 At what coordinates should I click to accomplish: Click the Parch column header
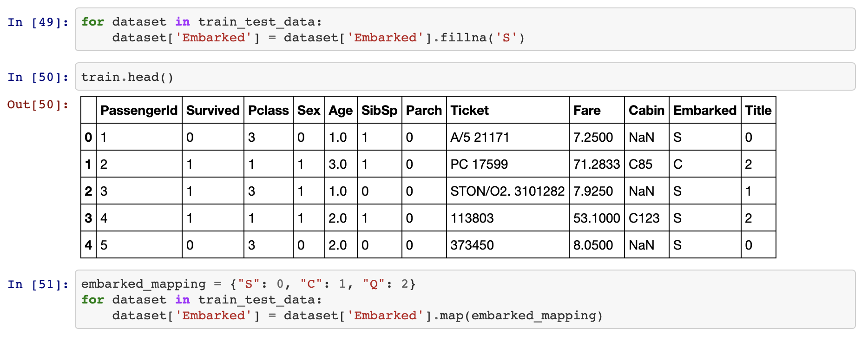pyautogui.click(x=424, y=110)
